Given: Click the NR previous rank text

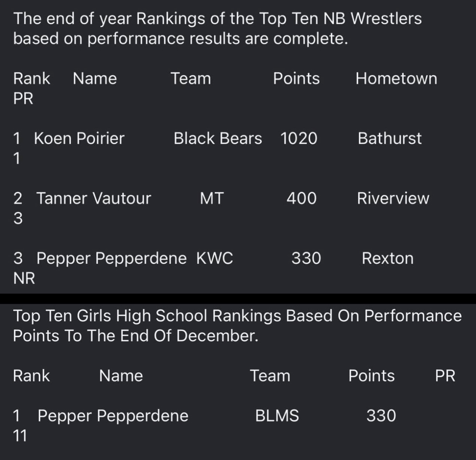Looking at the screenshot, I should tap(24, 278).
